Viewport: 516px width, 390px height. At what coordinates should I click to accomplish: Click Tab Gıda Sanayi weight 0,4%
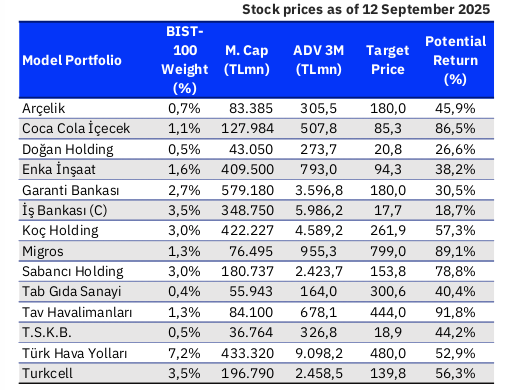(184, 291)
